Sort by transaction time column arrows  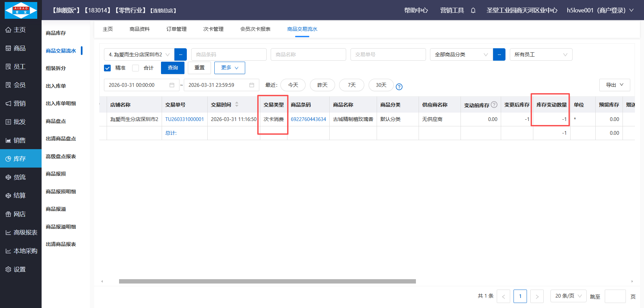pyautogui.click(x=237, y=105)
